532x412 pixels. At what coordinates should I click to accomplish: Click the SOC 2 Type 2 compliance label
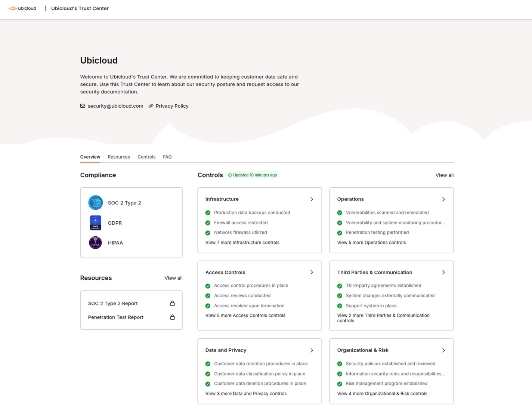[x=124, y=203]
